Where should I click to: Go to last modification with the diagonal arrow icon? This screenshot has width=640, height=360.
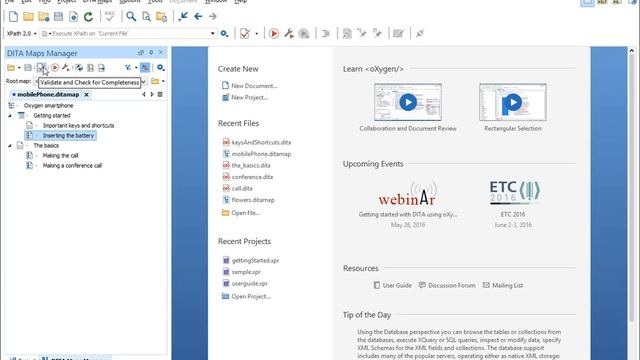coord(183,16)
